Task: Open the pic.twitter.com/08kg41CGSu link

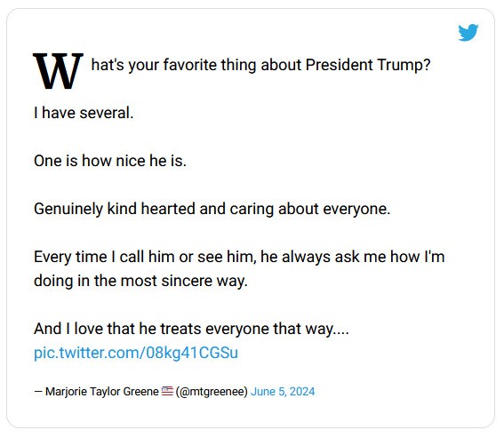Action: tap(136, 353)
